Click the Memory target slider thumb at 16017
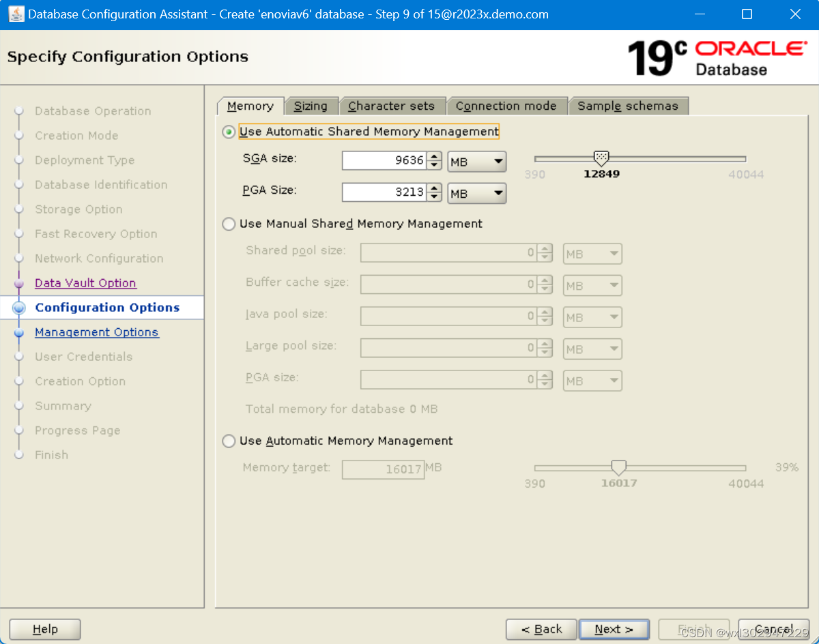The image size is (819, 644). click(x=618, y=467)
